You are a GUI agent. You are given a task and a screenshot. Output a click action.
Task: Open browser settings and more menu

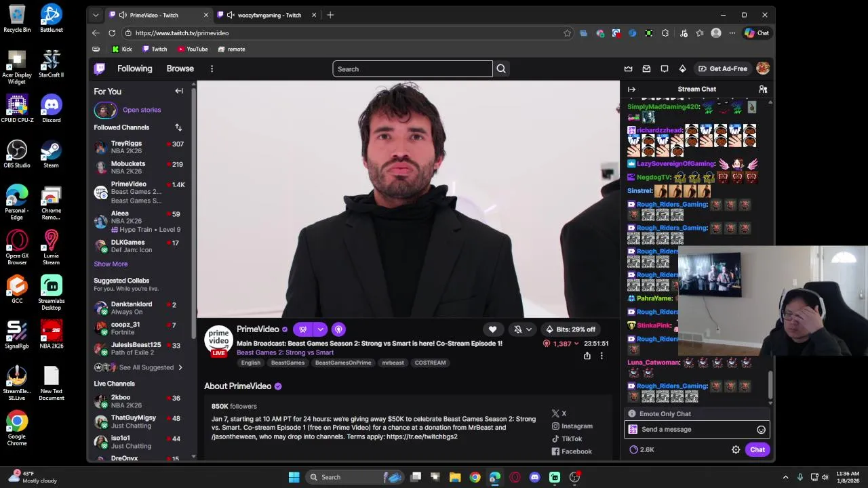pos(732,33)
